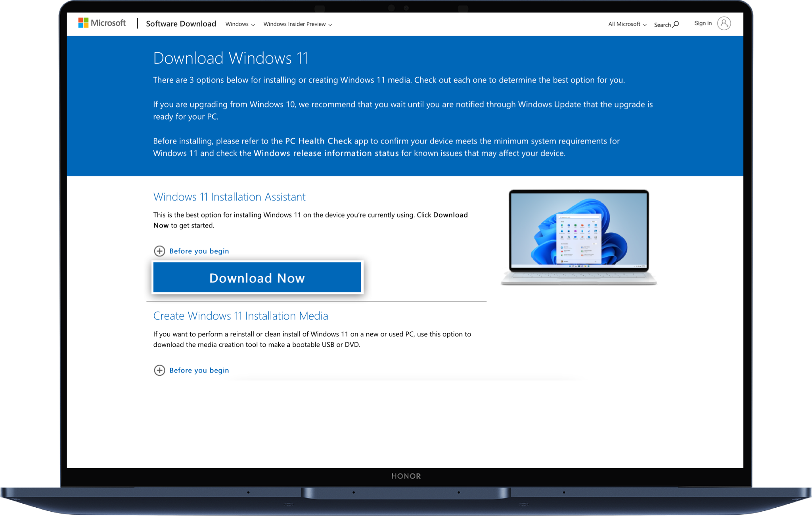Open the PC Health Check link
Screen dimensions: 812x516
click(x=318, y=141)
